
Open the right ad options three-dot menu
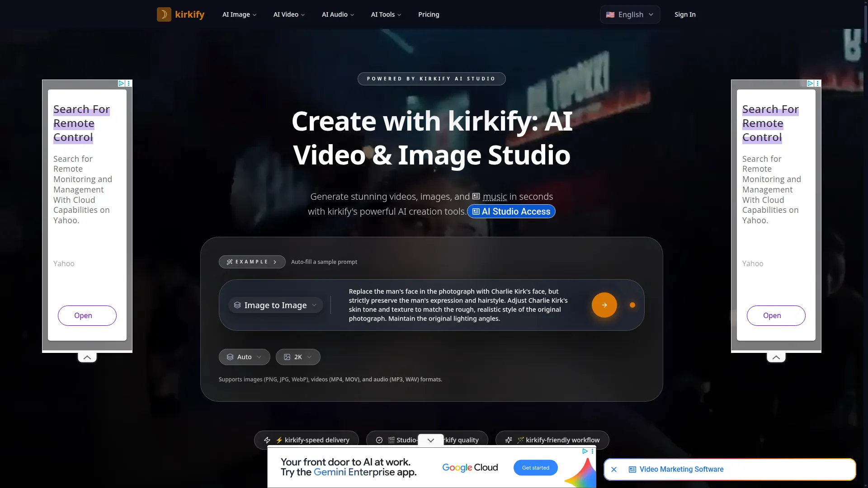818,83
